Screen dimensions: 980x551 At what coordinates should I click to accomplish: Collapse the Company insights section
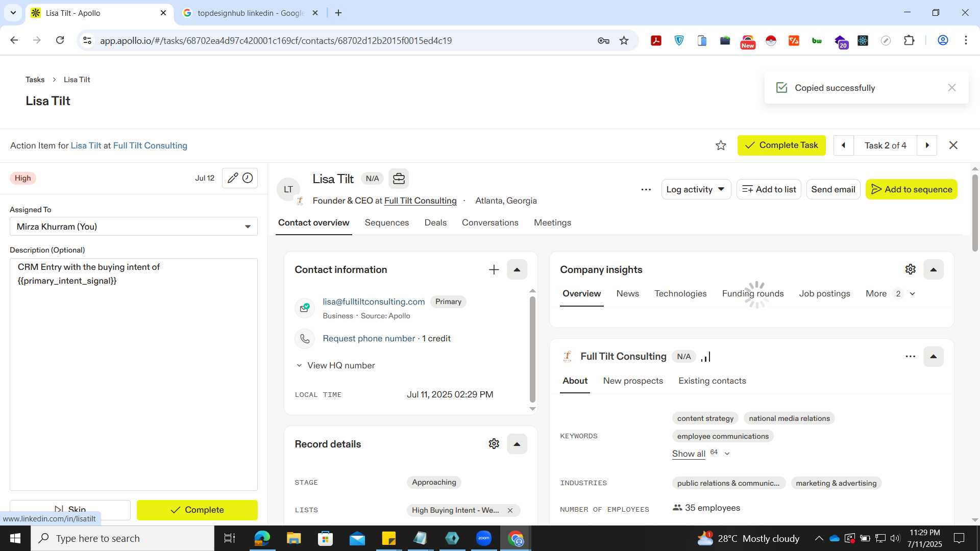point(933,270)
